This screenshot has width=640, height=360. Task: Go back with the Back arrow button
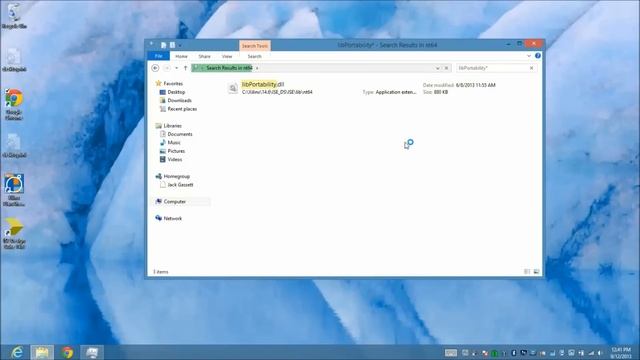click(155, 68)
